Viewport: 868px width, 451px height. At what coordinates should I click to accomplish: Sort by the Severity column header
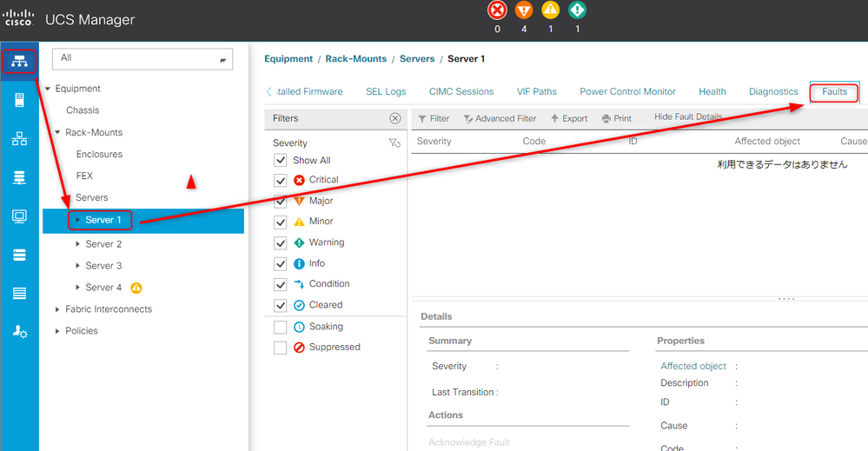point(434,141)
